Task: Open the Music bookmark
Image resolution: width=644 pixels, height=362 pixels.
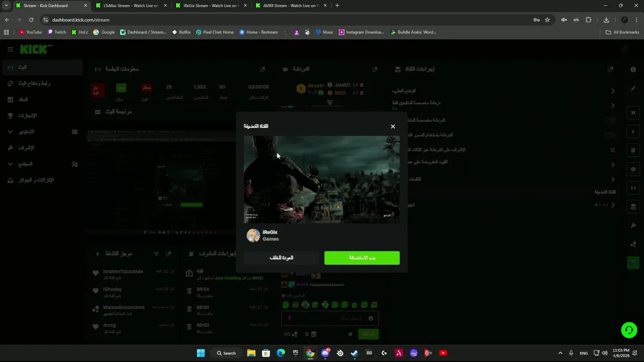Action: [325, 32]
